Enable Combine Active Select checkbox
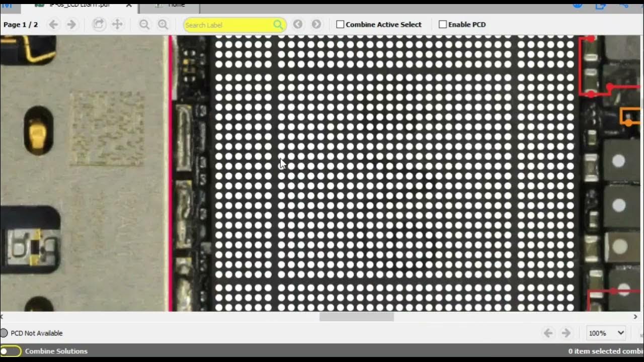Image resolution: width=644 pixels, height=362 pixels. [x=340, y=24]
